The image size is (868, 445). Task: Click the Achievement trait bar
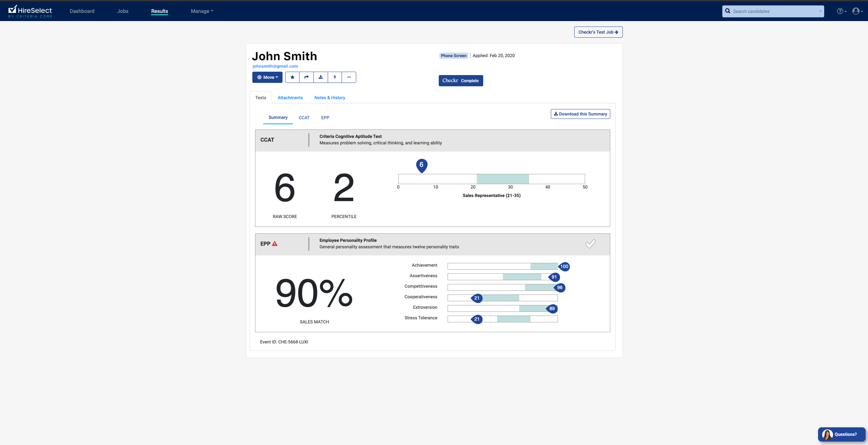coord(503,266)
